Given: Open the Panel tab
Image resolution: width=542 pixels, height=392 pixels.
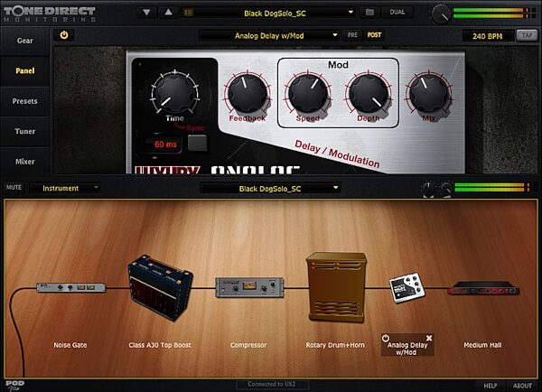Looking at the screenshot, I should tap(25, 70).
